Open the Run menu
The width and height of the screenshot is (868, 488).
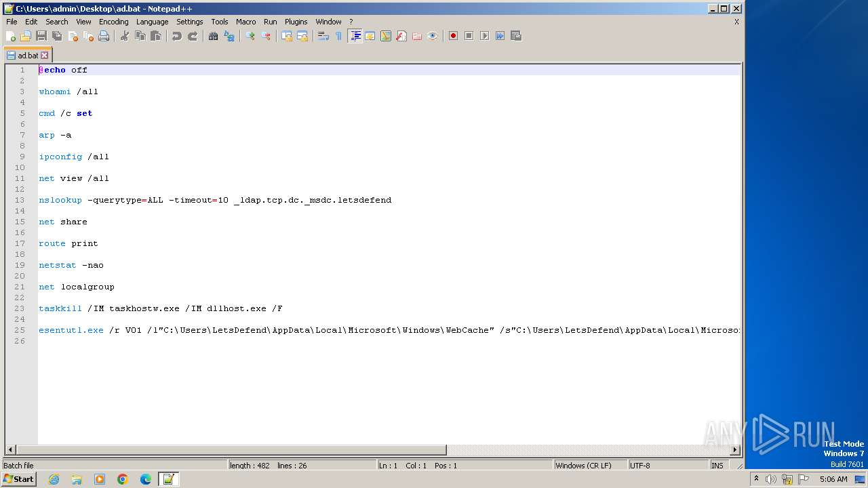click(x=271, y=22)
